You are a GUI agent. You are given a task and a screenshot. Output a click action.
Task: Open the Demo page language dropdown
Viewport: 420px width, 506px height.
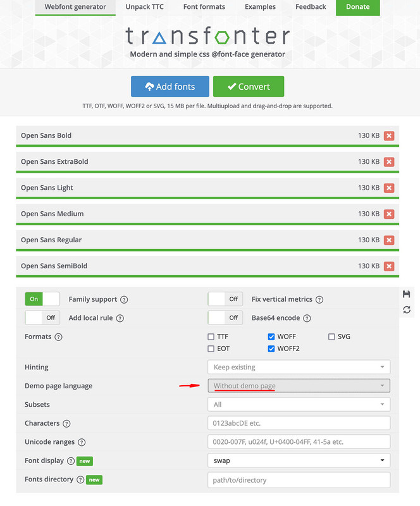coord(299,386)
